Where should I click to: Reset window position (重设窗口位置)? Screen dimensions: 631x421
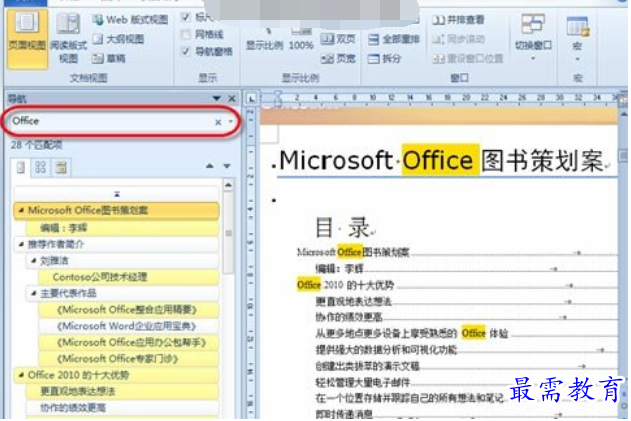468,59
